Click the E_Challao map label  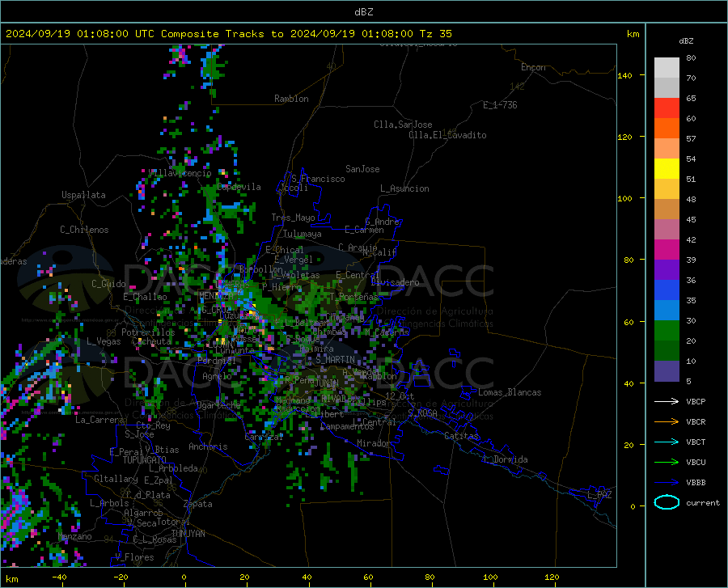(145, 297)
